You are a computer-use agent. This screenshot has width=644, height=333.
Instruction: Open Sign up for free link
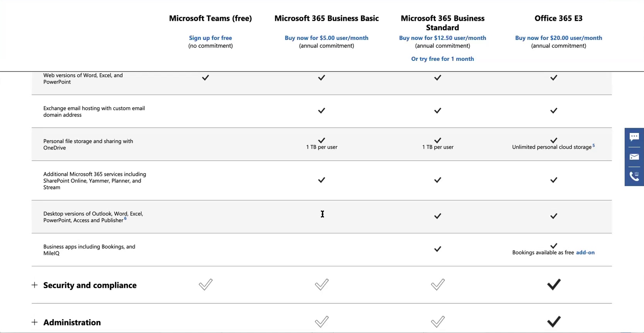[210, 38]
